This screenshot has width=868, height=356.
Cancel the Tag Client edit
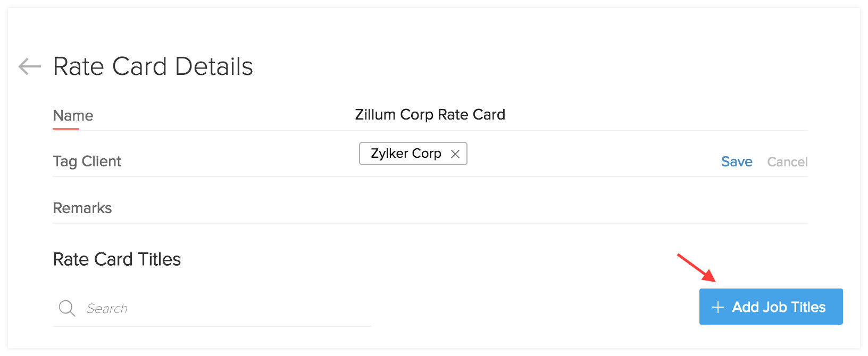pyautogui.click(x=787, y=162)
